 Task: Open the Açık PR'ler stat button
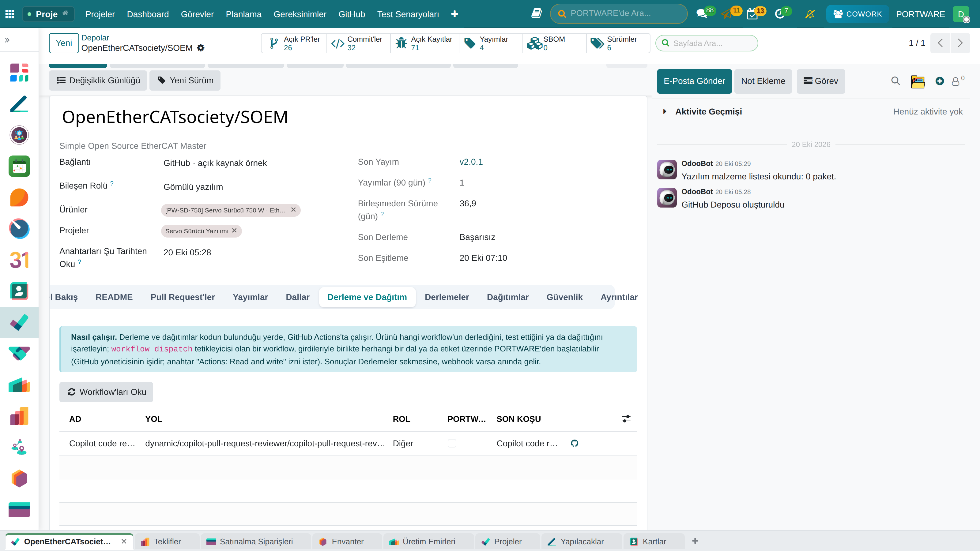[x=294, y=43]
